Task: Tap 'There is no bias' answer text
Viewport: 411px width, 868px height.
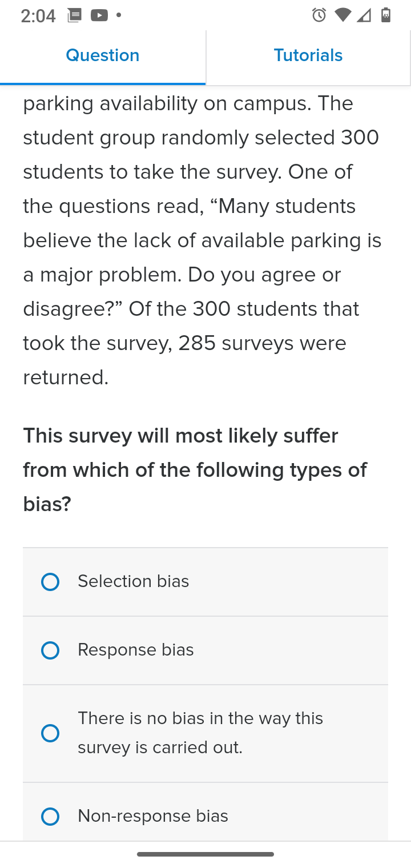Action: (x=200, y=733)
